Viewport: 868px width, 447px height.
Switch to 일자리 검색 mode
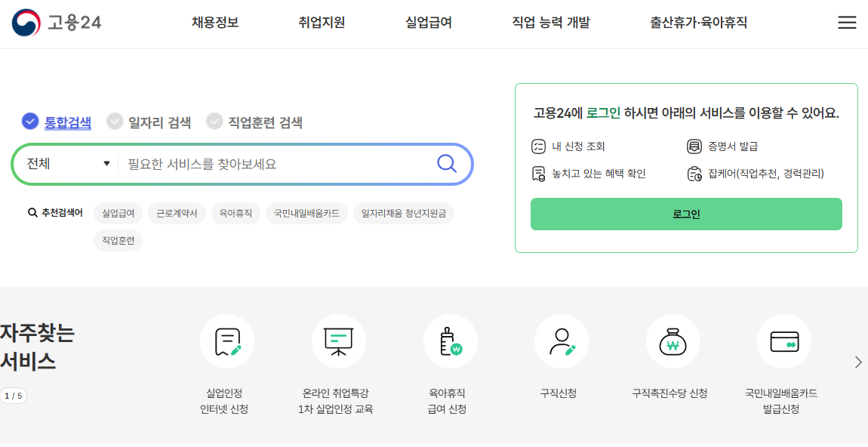click(115, 121)
